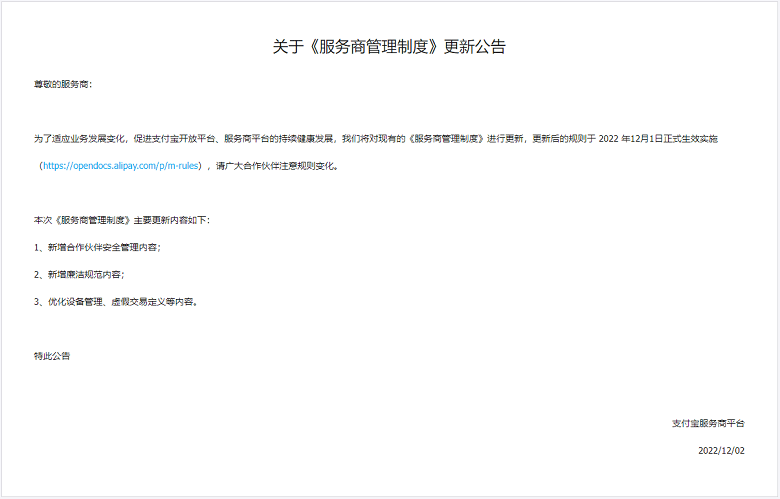Click the signature 支付宝服务商平台
780x499 pixels.
click(x=708, y=423)
